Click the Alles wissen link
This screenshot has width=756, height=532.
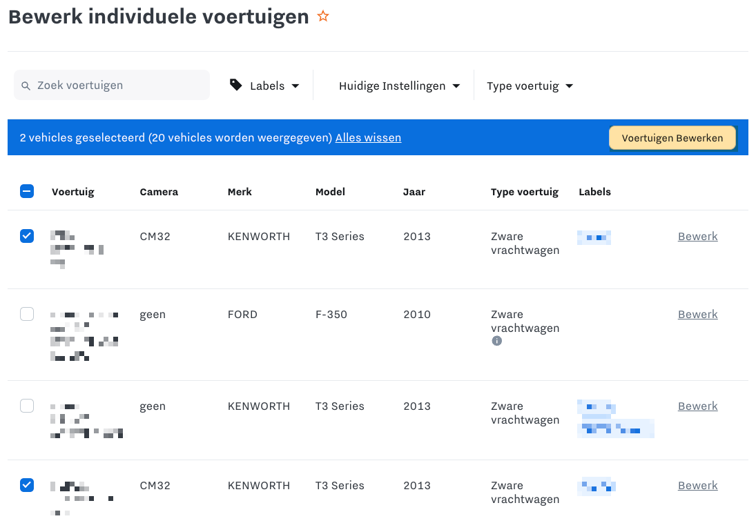[x=368, y=138]
